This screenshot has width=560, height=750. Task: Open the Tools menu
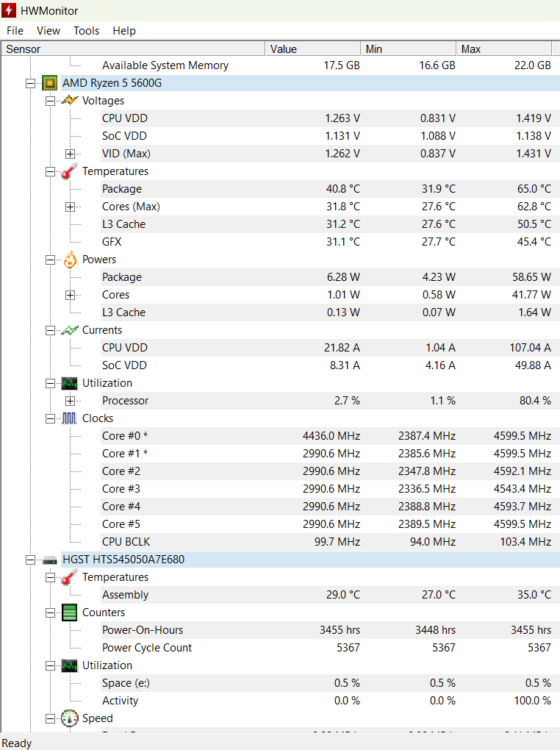coord(86,31)
